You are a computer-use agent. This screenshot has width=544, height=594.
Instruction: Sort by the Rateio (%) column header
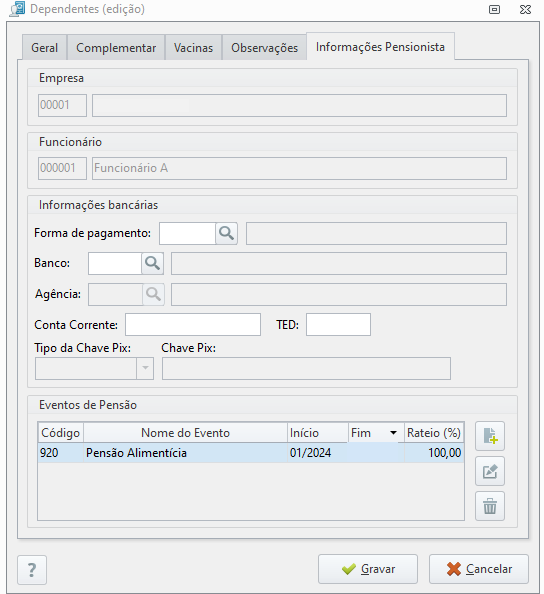point(434,433)
